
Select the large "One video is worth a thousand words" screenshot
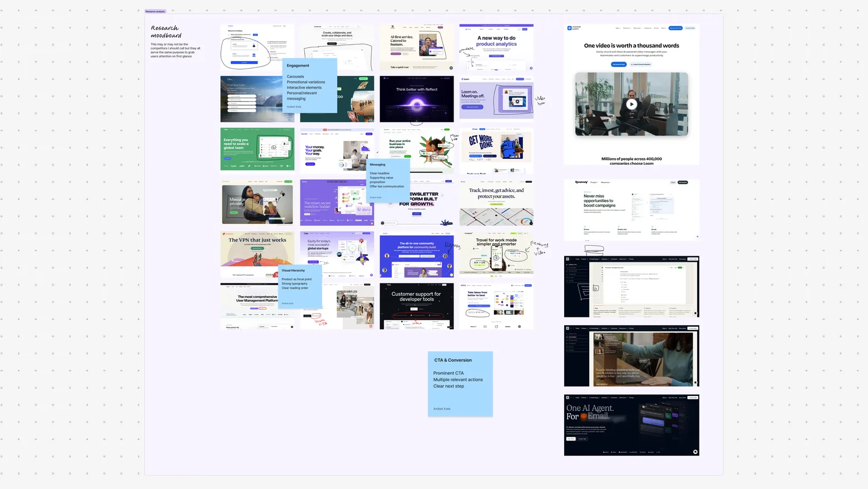[x=632, y=94]
